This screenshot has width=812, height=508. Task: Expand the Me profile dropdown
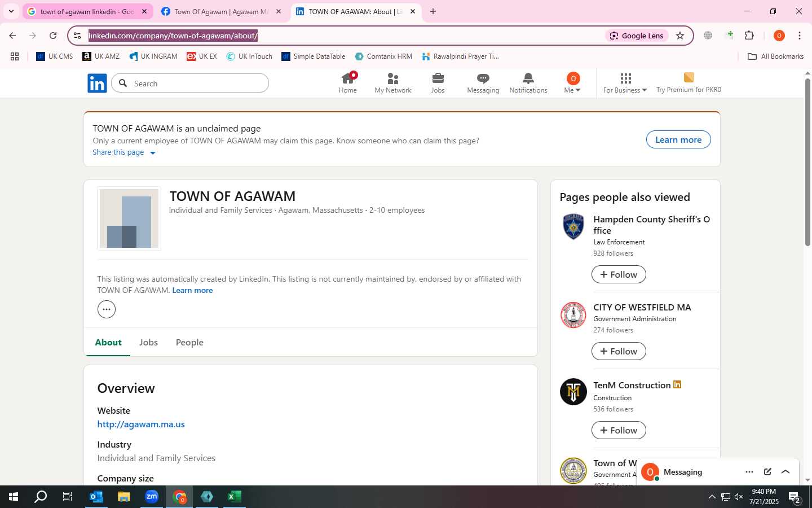pyautogui.click(x=572, y=83)
